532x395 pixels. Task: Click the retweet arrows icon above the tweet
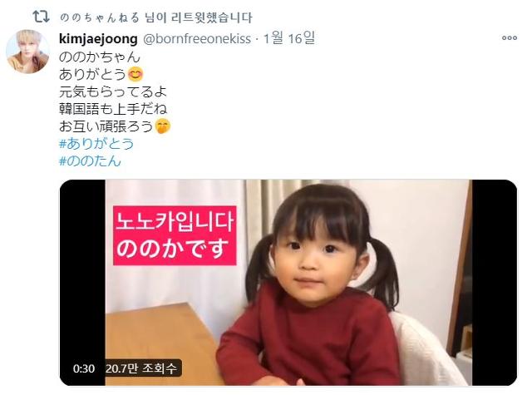42,17
